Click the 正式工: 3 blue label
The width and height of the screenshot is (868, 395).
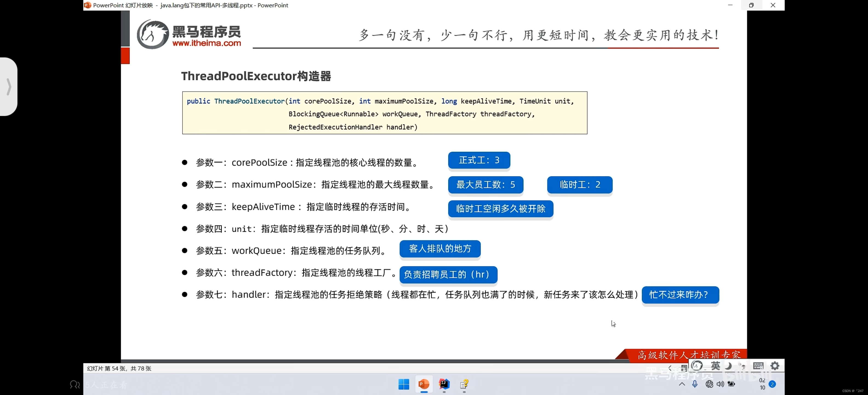point(479,160)
